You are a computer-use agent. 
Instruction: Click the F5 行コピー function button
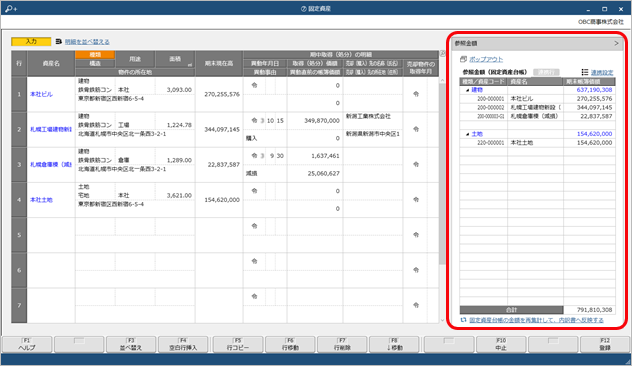238,344
